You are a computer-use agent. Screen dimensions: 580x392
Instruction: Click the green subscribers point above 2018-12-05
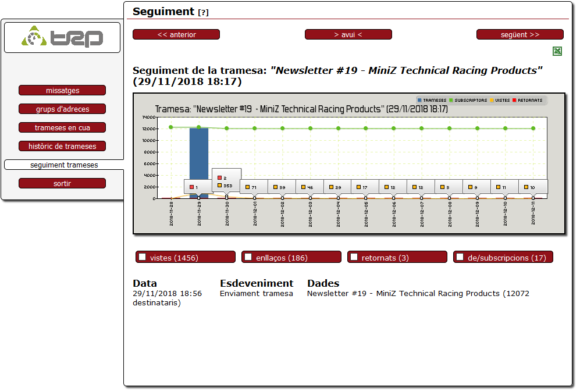366,129
